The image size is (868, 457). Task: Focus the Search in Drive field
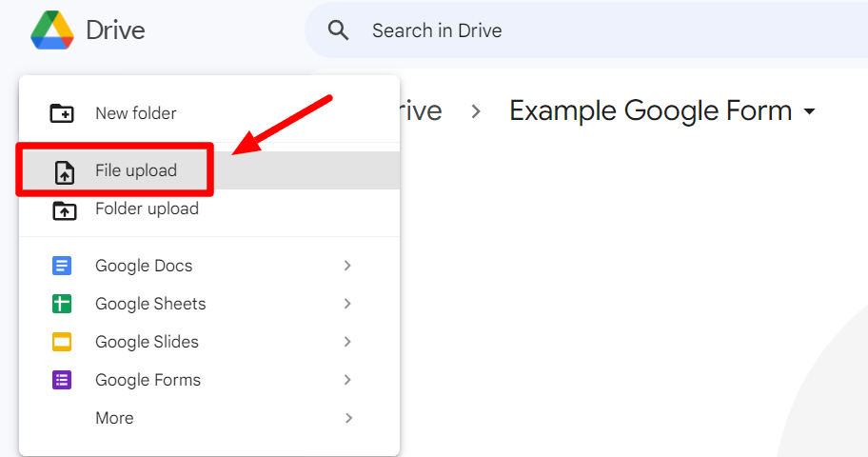click(586, 30)
